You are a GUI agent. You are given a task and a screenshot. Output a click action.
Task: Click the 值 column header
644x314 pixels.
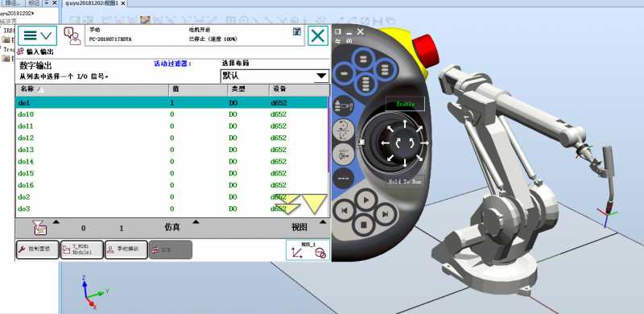197,89
